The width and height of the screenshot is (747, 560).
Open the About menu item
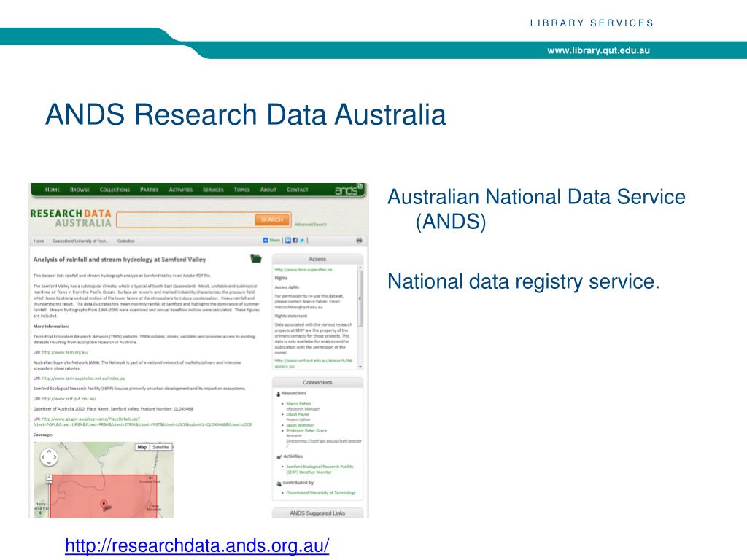[x=268, y=190]
